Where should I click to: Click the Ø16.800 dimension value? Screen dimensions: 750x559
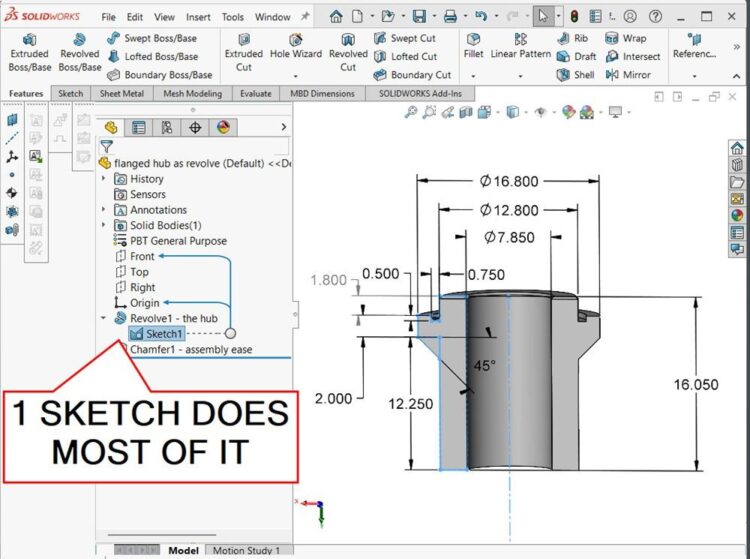pyautogui.click(x=508, y=181)
